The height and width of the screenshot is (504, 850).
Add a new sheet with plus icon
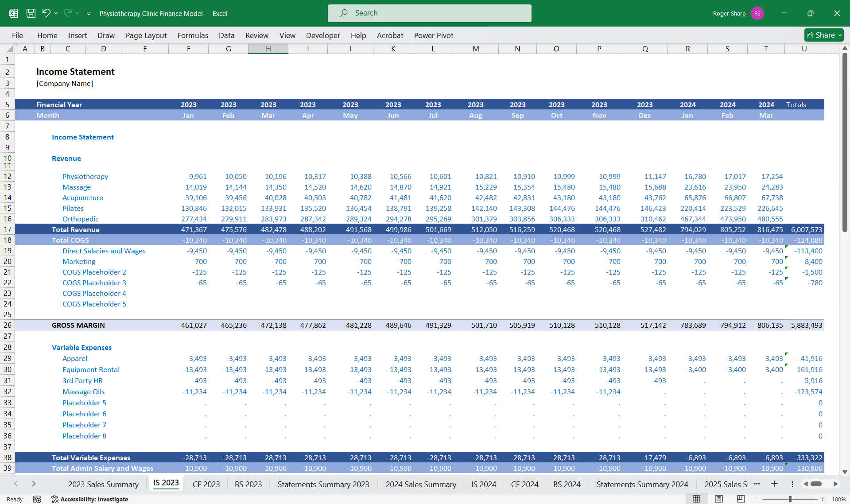(774, 484)
